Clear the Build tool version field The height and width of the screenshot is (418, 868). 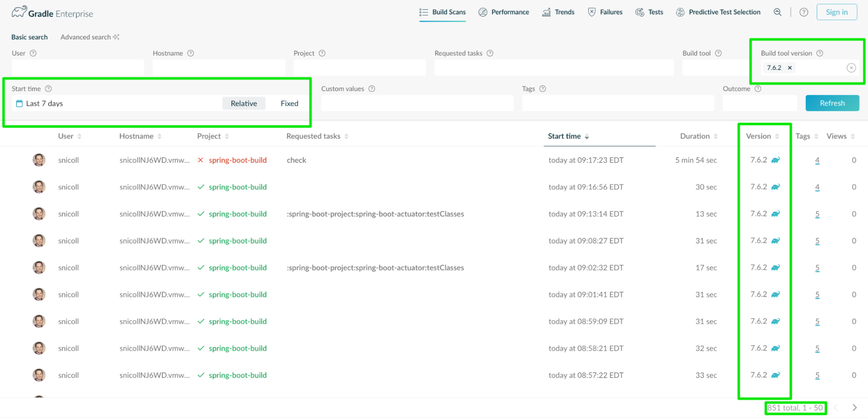coord(851,68)
